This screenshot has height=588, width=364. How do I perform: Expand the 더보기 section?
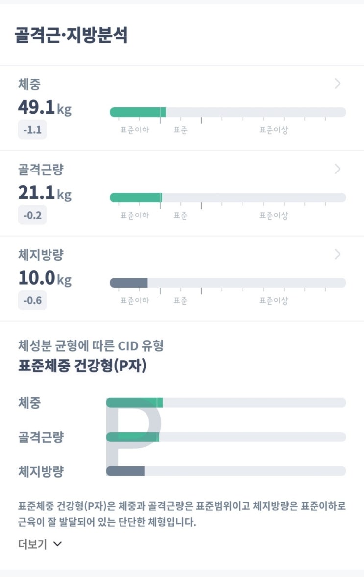tap(40, 544)
